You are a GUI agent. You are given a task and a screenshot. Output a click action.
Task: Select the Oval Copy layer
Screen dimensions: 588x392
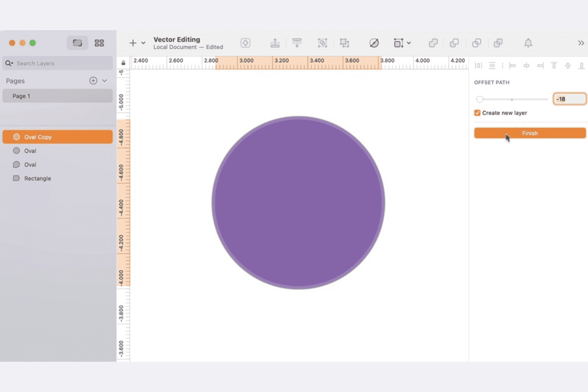[58, 137]
